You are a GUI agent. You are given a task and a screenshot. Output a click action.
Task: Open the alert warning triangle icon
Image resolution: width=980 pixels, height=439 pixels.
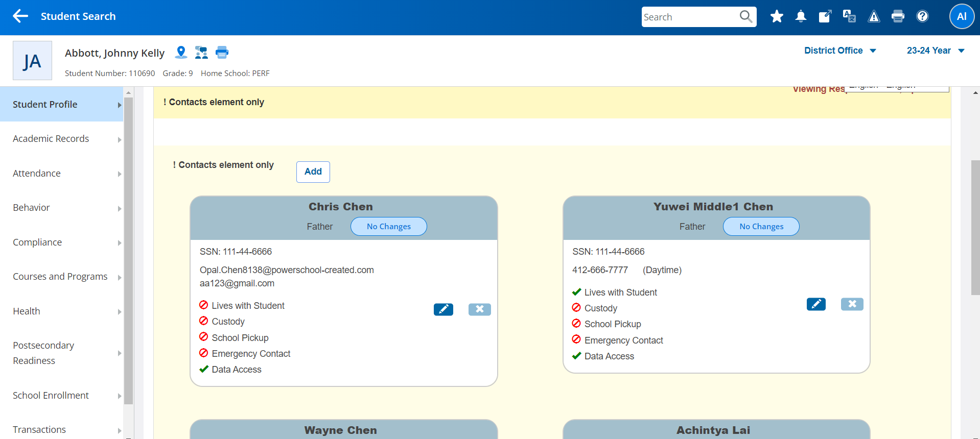874,17
